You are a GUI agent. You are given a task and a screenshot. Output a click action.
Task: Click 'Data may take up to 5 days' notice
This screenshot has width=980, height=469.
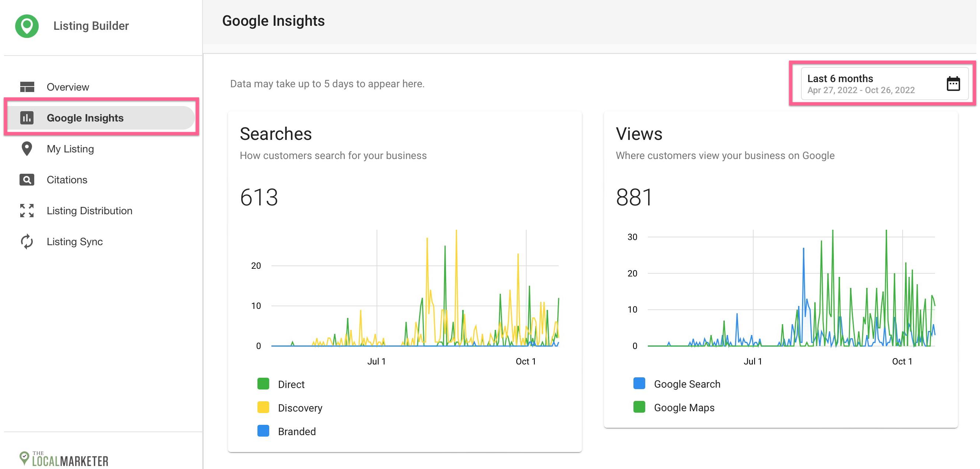(327, 84)
